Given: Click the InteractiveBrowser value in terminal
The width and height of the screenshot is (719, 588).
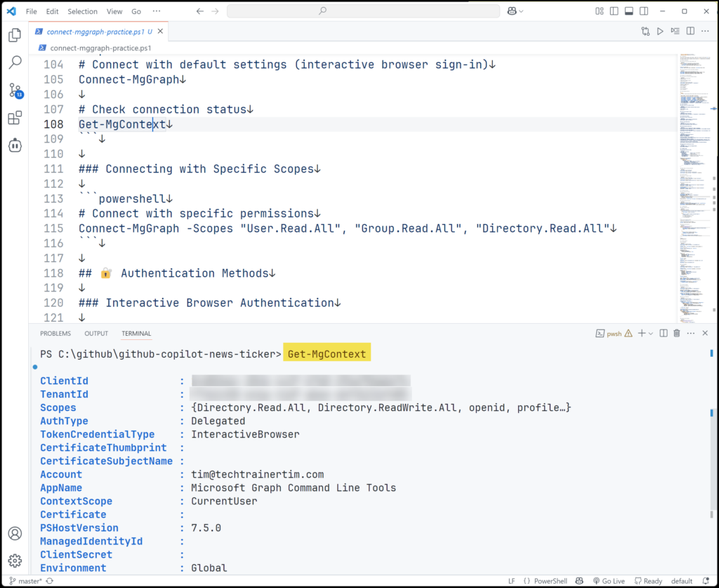Looking at the screenshot, I should click(x=245, y=434).
